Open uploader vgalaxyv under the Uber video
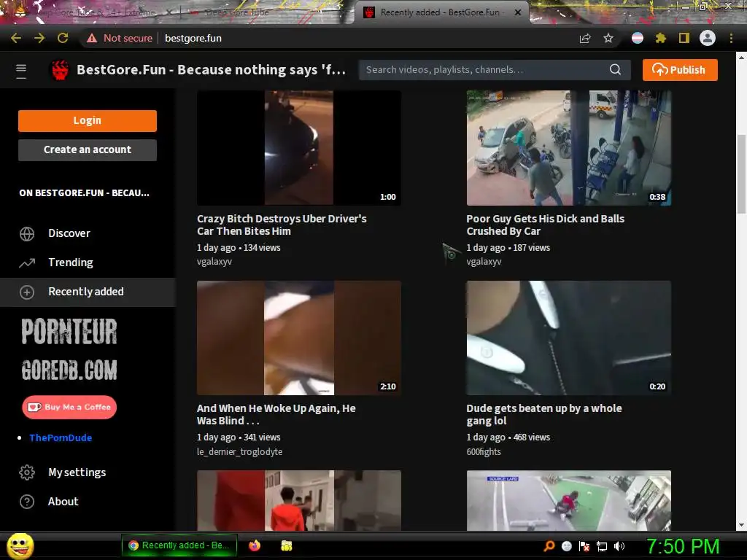Screen dimensions: 747x560 [214, 262]
